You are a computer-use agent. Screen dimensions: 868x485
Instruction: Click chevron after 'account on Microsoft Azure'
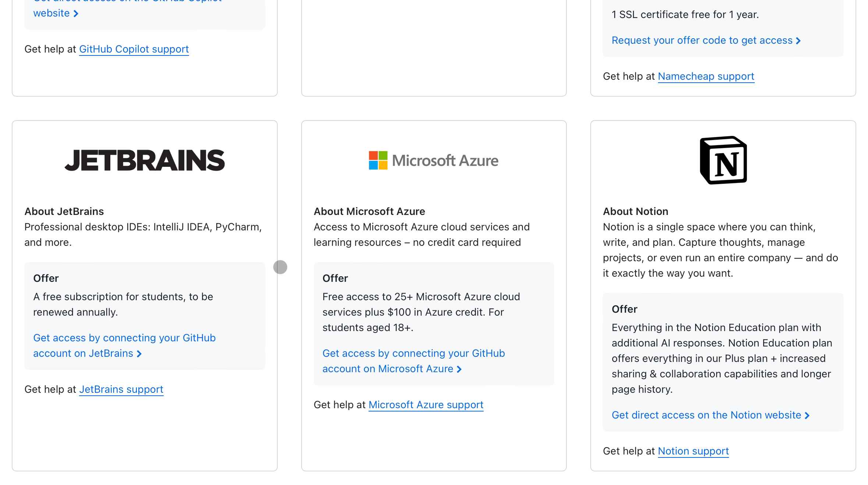pyautogui.click(x=459, y=369)
